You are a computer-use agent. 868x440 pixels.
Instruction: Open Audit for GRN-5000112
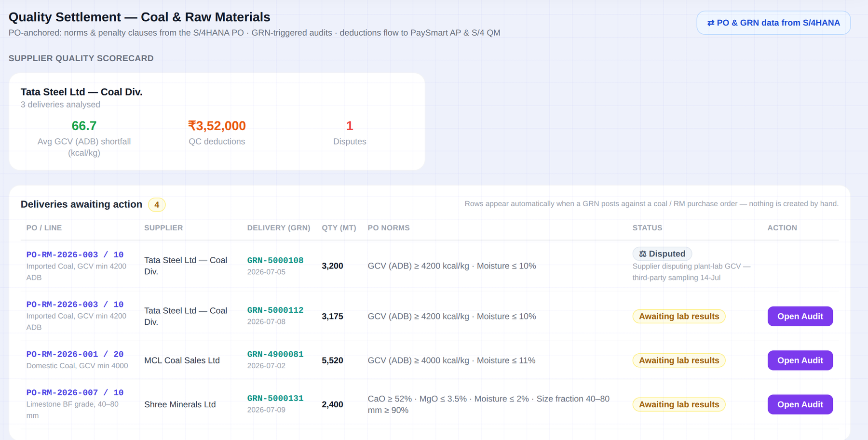click(800, 316)
